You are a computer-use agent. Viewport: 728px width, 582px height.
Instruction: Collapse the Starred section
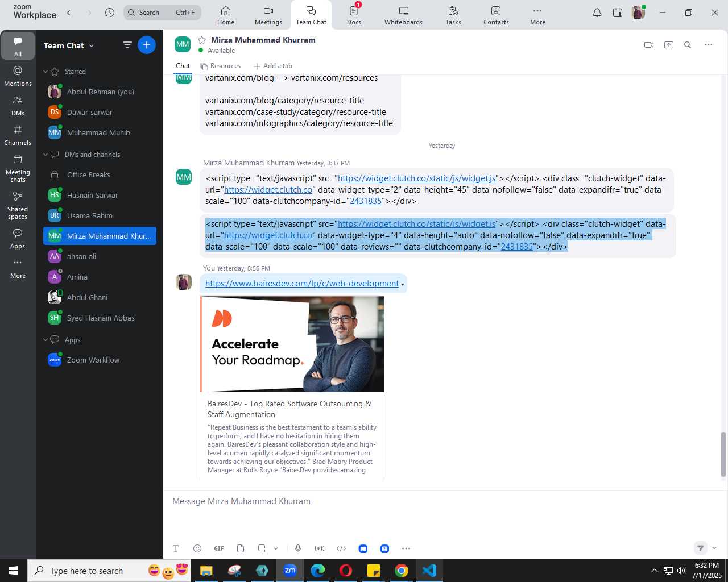tap(46, 72)
